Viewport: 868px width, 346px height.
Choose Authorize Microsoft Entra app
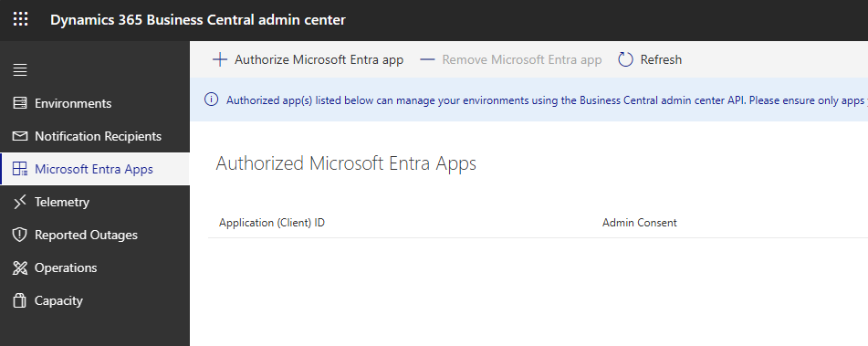tap(309, 59)
